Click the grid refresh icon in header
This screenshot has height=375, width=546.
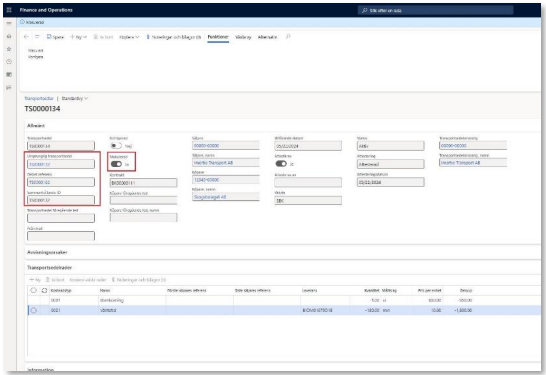pyautogui.click(x=44, y=290)
